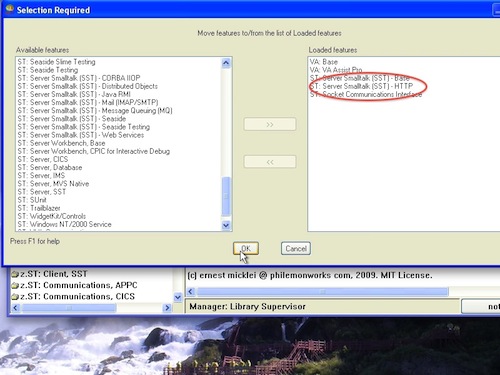Click background list scroll-right arrow

tap(167, 308)
